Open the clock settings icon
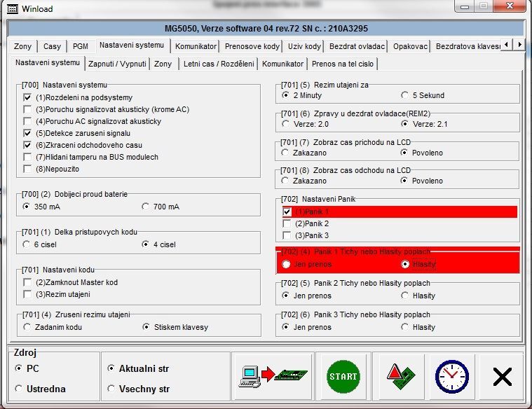The width and height of the screenshot is (532, 409). [x=451, y=377]
